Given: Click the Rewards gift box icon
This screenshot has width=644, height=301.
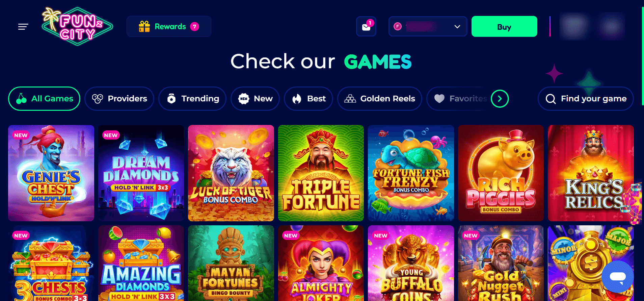Looking at the screenshot, I should coord(144,26).
